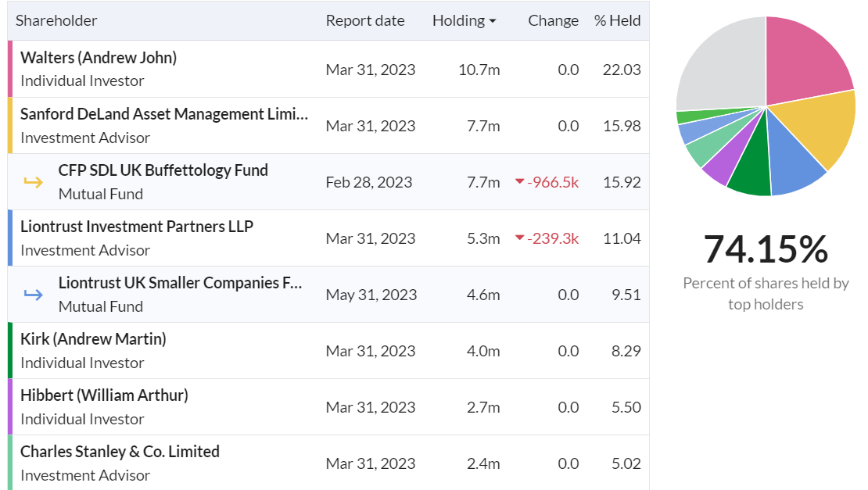
Task: Click the 2.7m holding value
Action: point(483,408)
